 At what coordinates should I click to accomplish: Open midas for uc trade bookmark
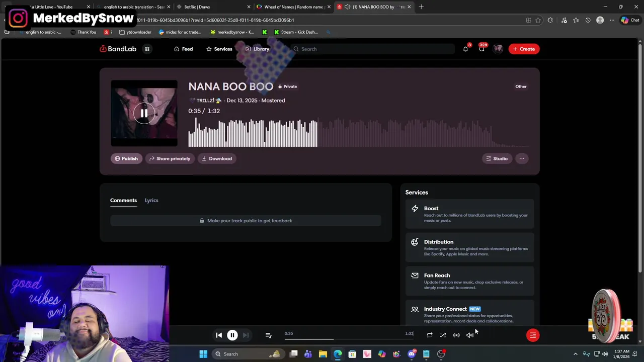(180, 32)
